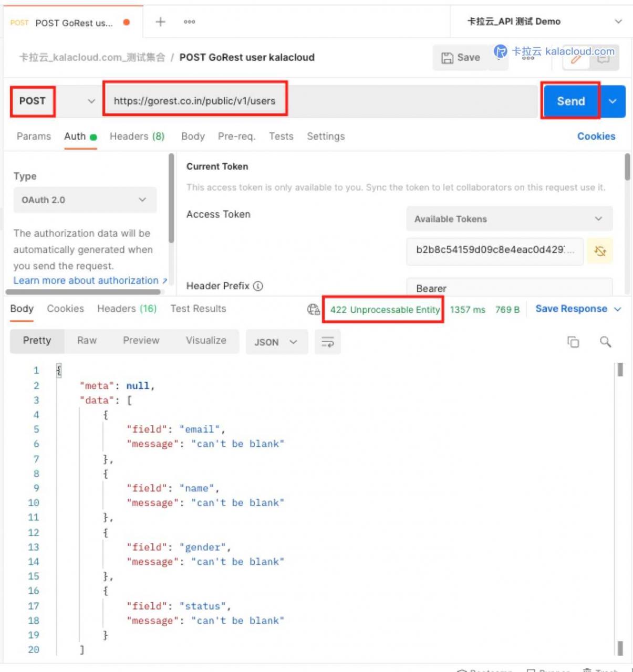Open Learn more about authorization link
This screenshot has height=672, width=633.
click(90, 281)
